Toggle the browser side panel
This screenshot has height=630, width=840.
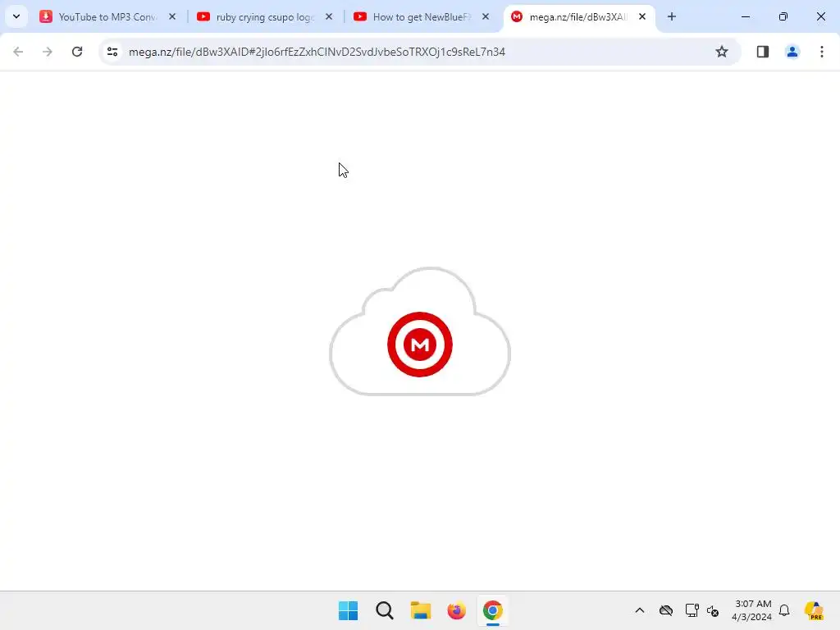pyautogui.click(x=763, y=52)
